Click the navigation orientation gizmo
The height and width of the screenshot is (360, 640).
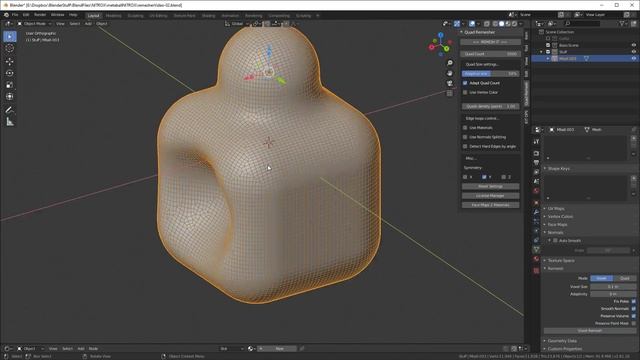(x=440, y=45)
